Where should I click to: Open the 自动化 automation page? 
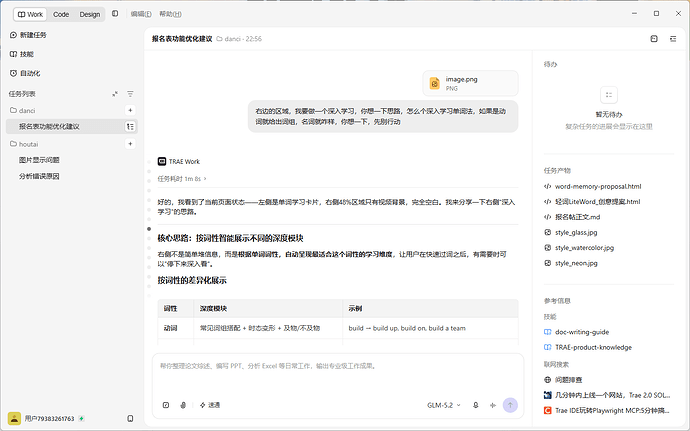(x=25, y=73)
